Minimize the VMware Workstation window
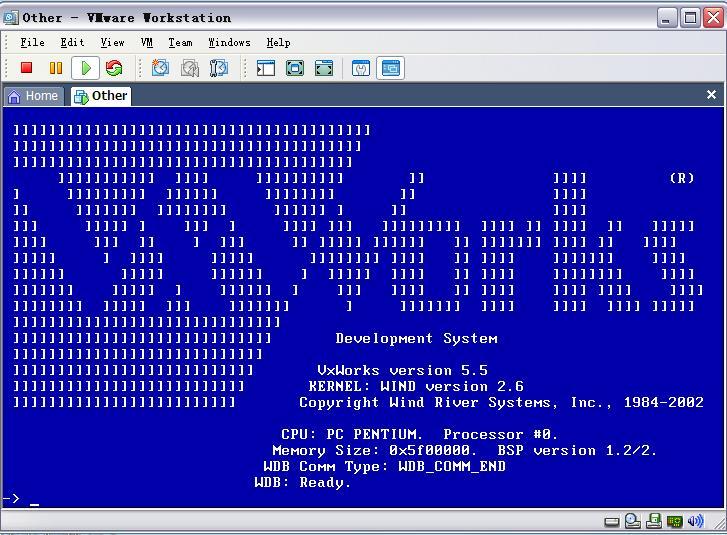 coord(667,19)
